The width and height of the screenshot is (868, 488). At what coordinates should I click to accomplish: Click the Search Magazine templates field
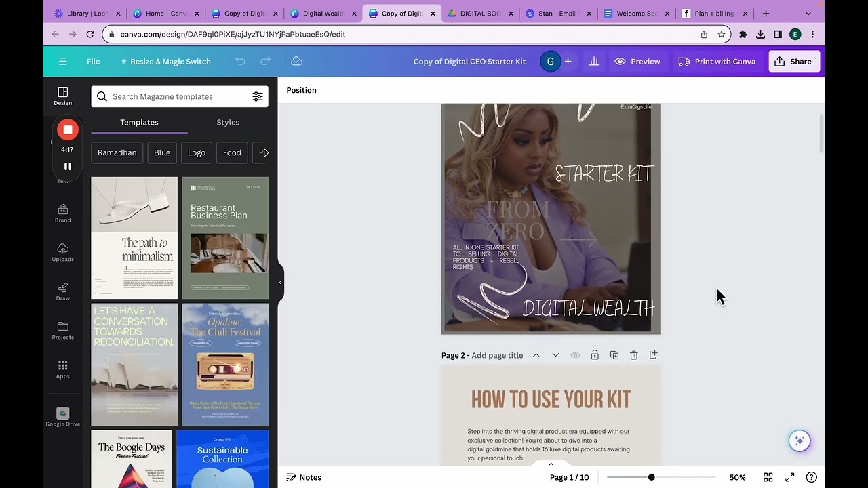click(x=179, y=96)
